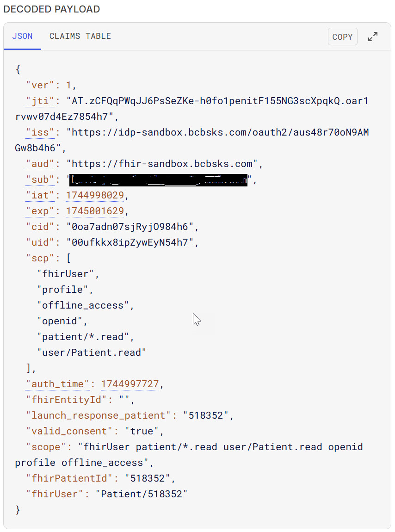Viewport: 395px width, 532px height.
Task: Click the "ver" claim key
Action: (x=40, y=85)
